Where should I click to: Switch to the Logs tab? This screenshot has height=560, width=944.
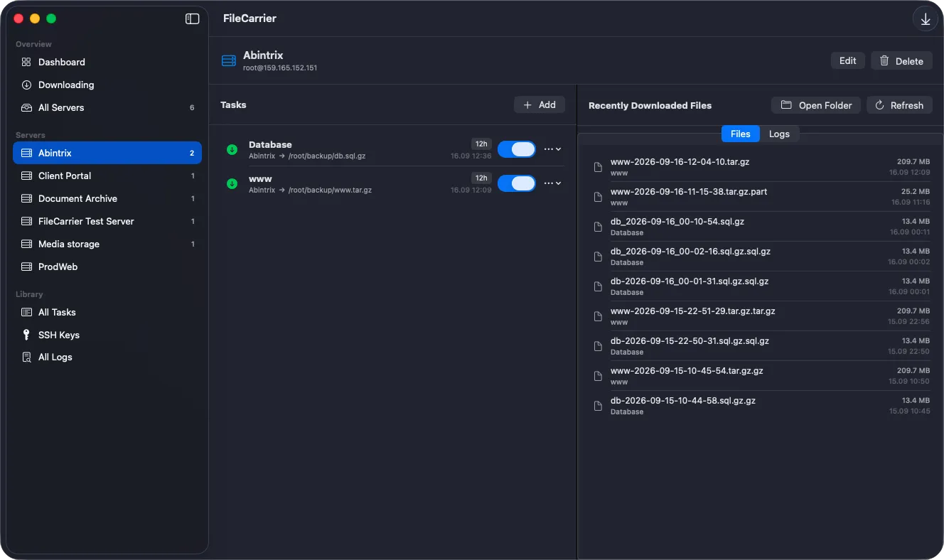[x=779, y=134]
